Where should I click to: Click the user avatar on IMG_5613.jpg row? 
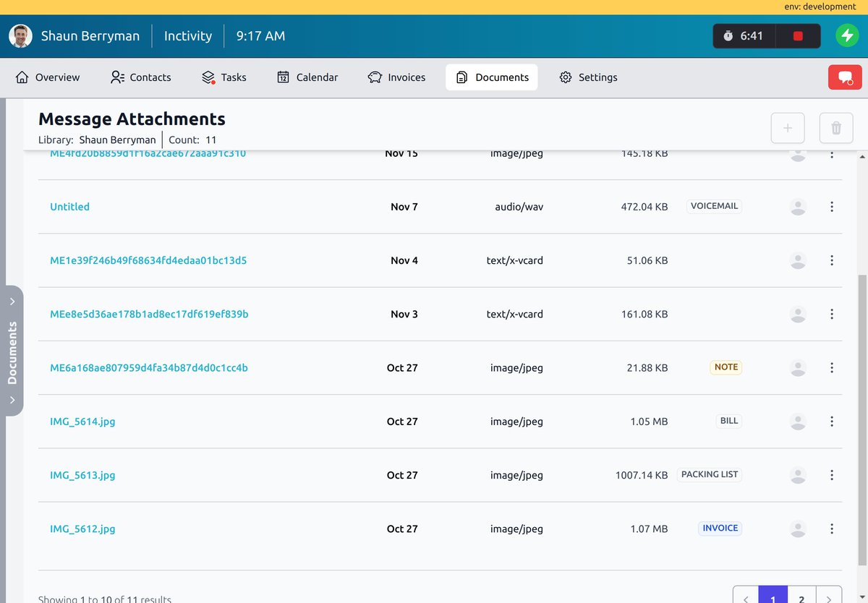coord(798,475)
